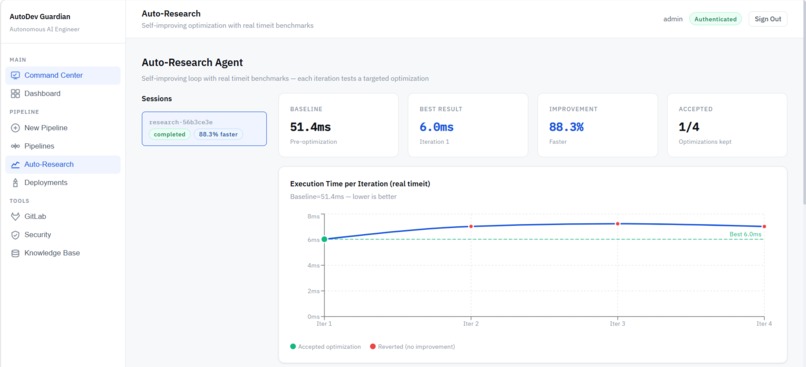Click the page vertical scrollbar
The image size is (806, 367).
[x=803, y=103]
